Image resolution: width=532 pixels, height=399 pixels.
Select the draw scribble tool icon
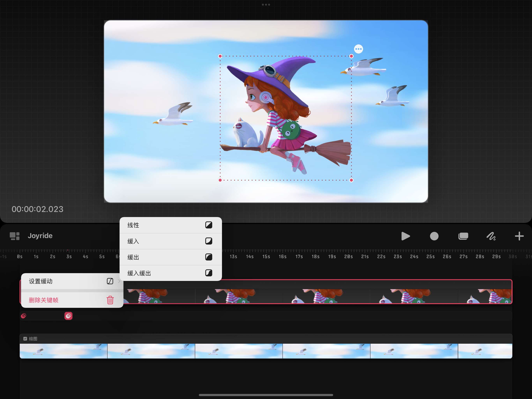[491, 236]
